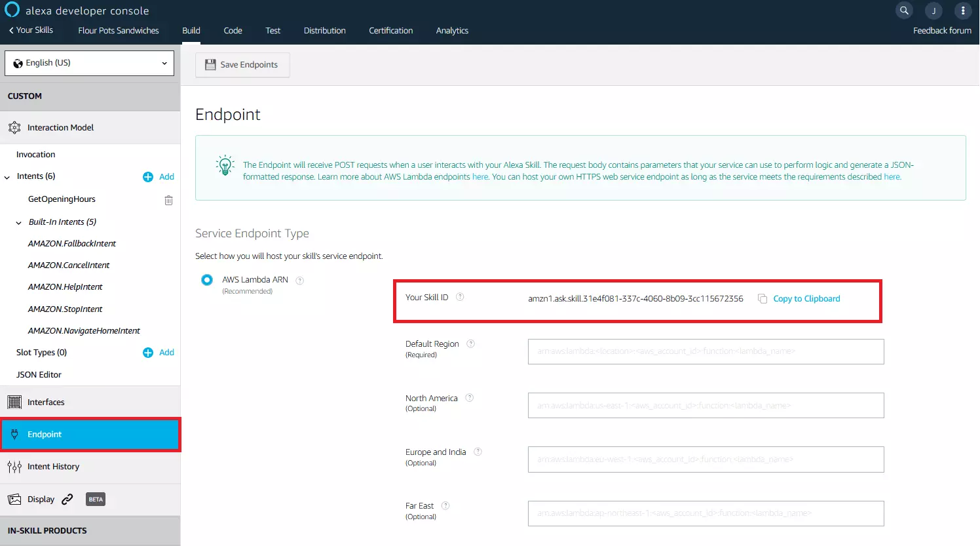This screenshot has height=546, width=980.
Task: Switch to the Test tab
Action: (273, 31)
